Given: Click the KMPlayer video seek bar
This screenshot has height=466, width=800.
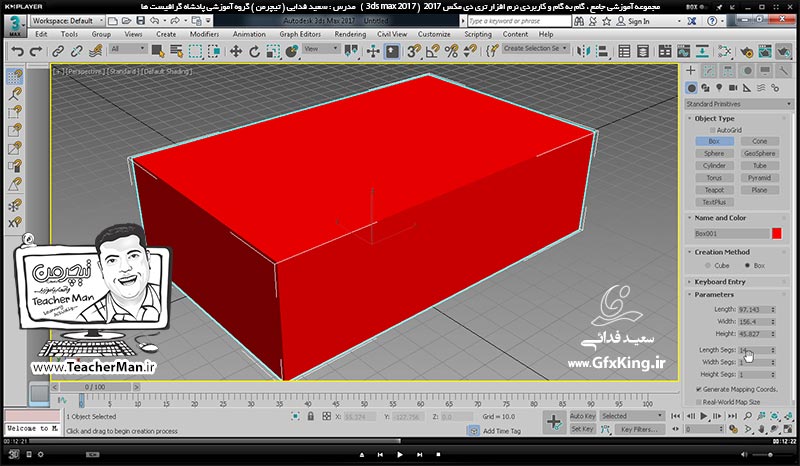Looking at the screenshot, I should 400,441.
